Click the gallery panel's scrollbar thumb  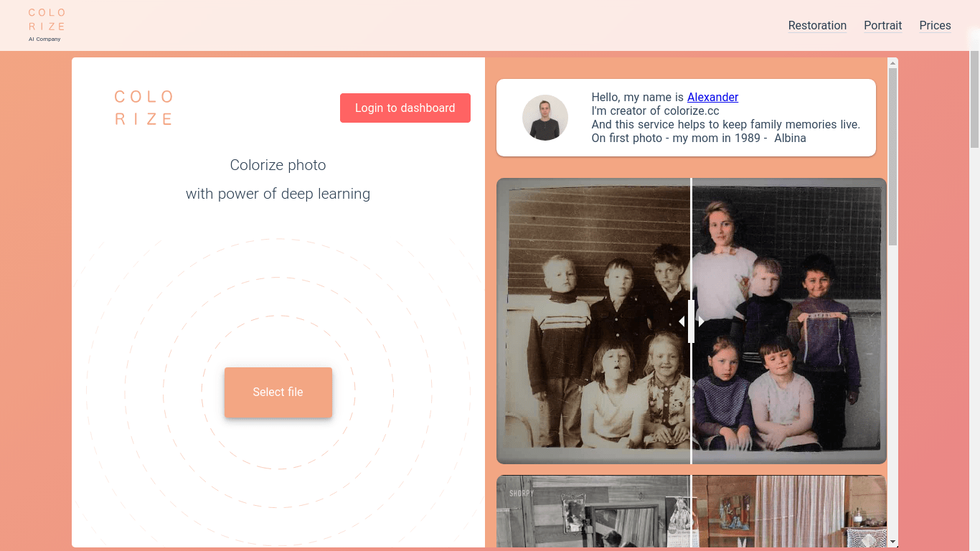[892, 154]
